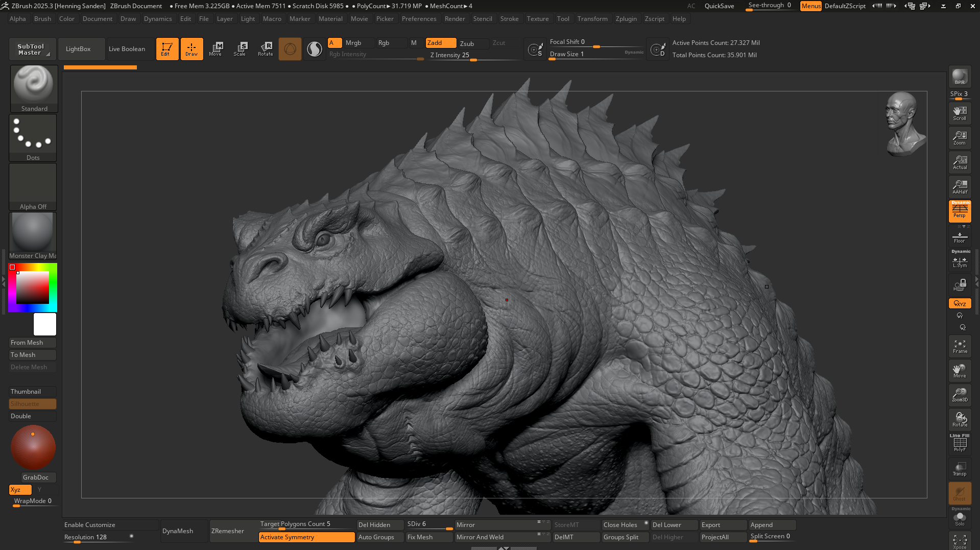Toggle Live Boolean mode

(x=130, y=49)
